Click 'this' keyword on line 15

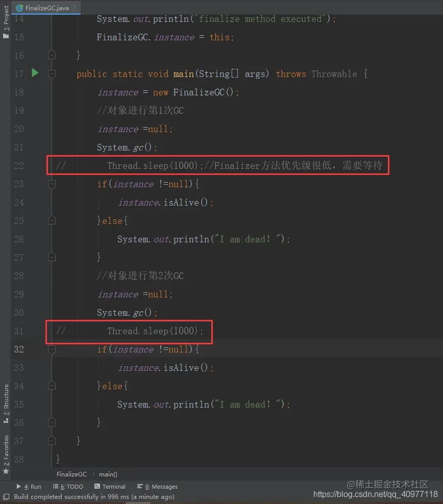pos(219,37)
